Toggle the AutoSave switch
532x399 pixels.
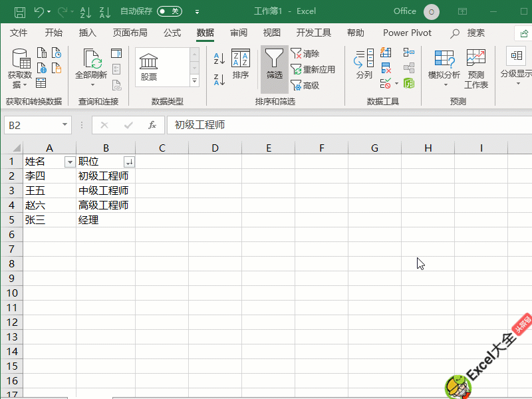tap(170, 11)
